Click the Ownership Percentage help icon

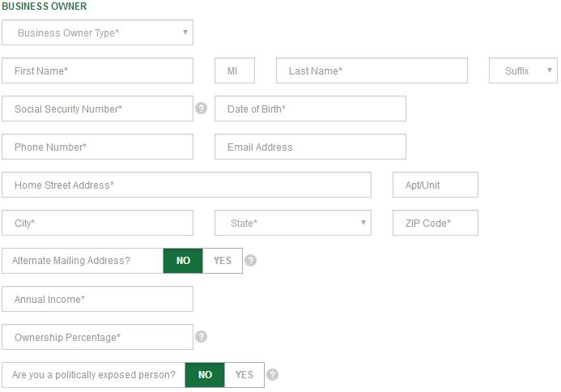[x=201, y=336]
